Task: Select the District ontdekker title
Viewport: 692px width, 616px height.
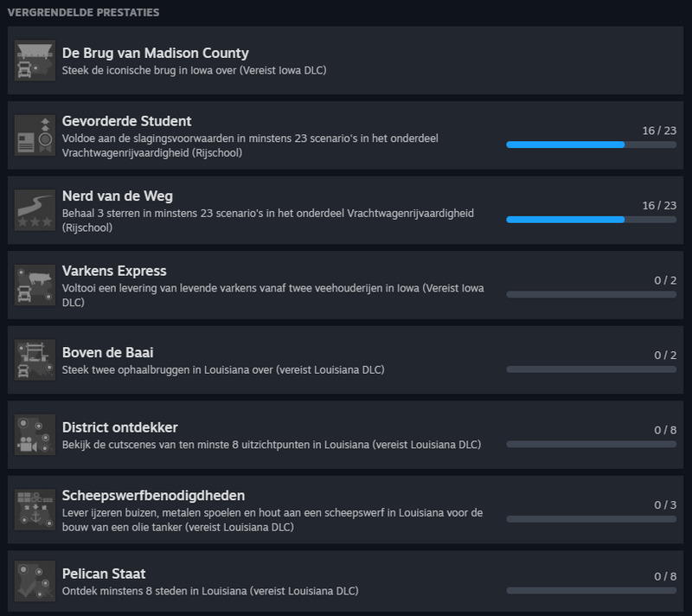Action: point(120,427)
